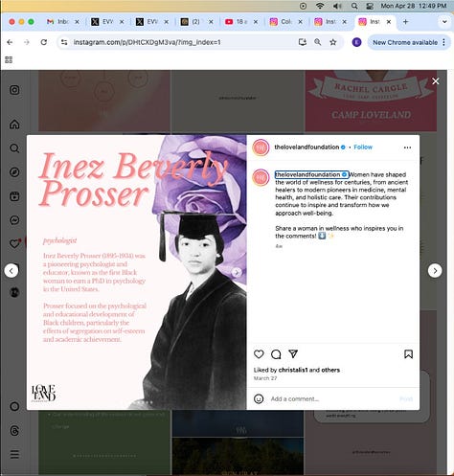Open emoji picker in comment box
This screenshot has width=454, height=476.
click(259, 398)
